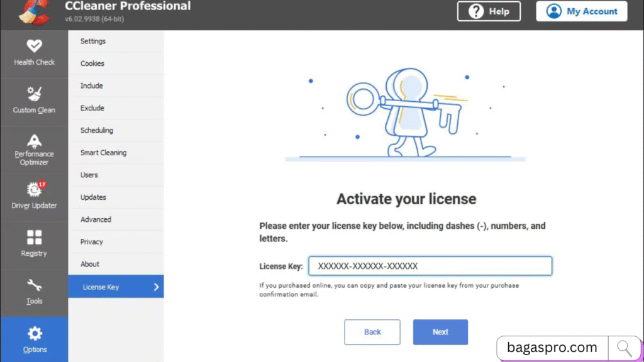Open the Cookies settings
The width and height of the screenshot is (644, 362).
coord(92,63)
